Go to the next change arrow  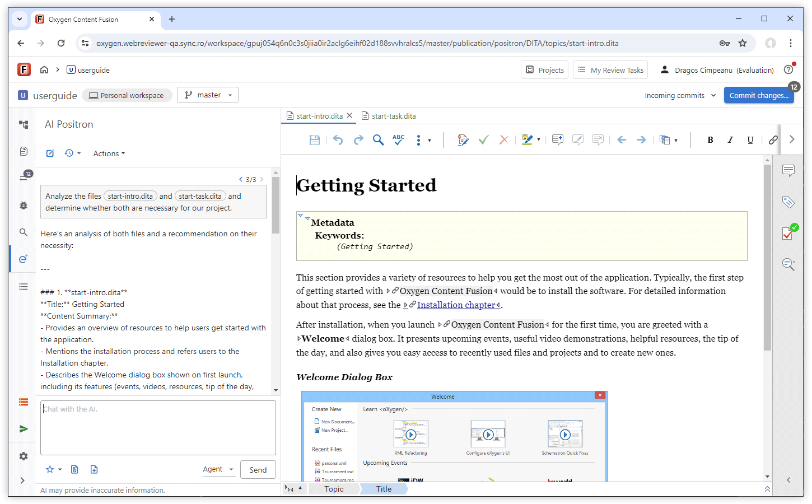point(642,140)
